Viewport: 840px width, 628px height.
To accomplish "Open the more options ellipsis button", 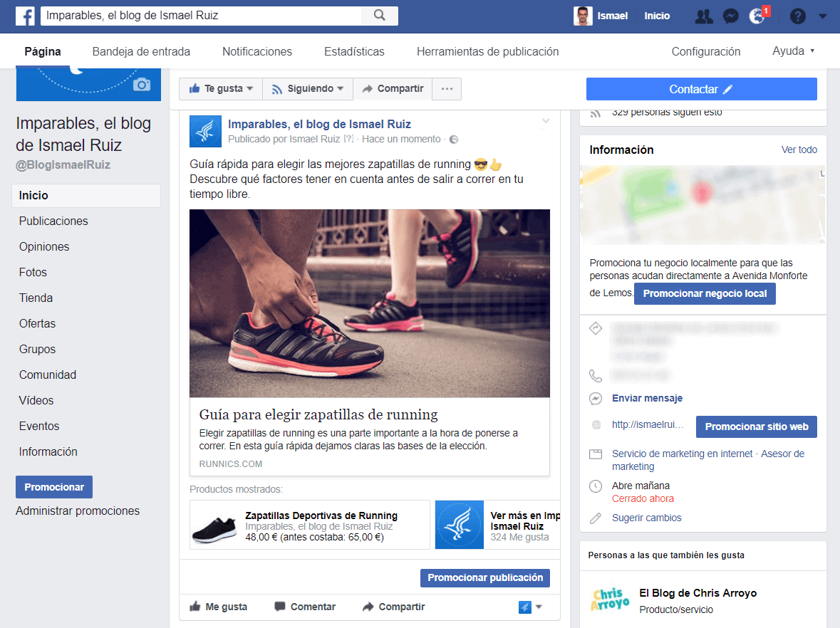I will pos(447,89).
